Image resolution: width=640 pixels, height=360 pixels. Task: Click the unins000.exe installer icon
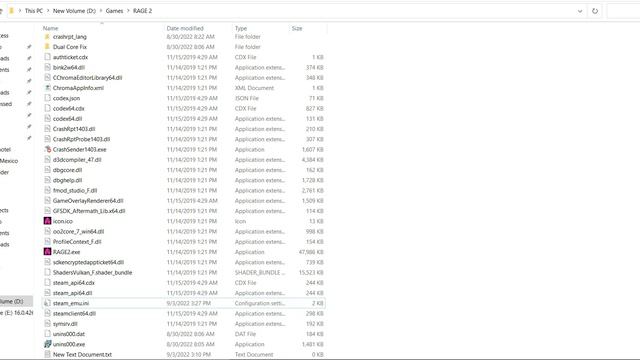point(47,344)
